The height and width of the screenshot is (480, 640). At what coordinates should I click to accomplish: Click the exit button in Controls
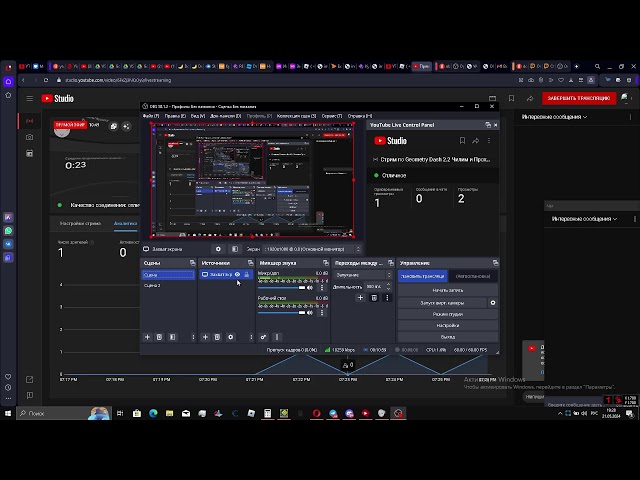pos(447,337)
